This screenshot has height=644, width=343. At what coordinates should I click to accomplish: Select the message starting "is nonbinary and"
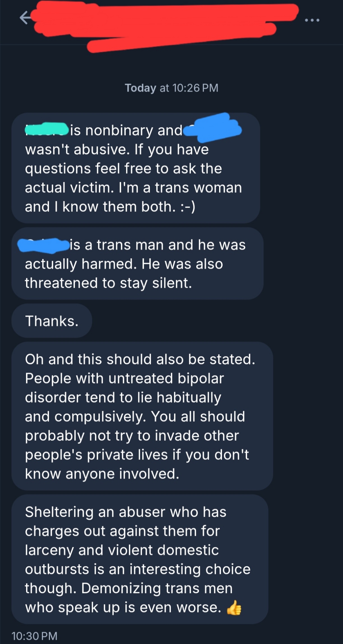tap(135, 168)
